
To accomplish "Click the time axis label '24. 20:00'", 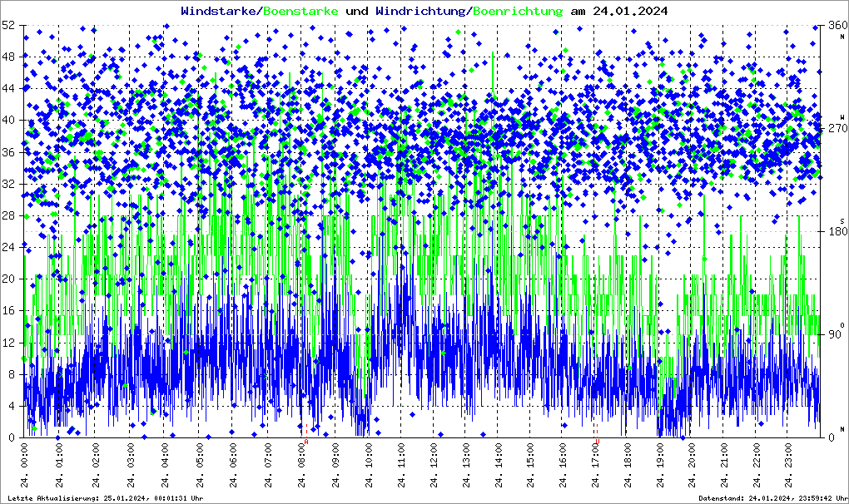I will (692, 465).
